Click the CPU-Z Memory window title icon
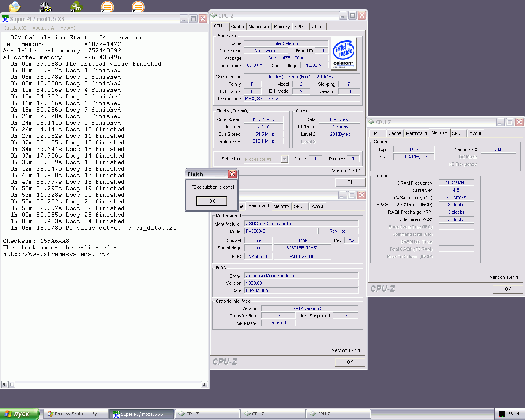 [x=371, y=122]
